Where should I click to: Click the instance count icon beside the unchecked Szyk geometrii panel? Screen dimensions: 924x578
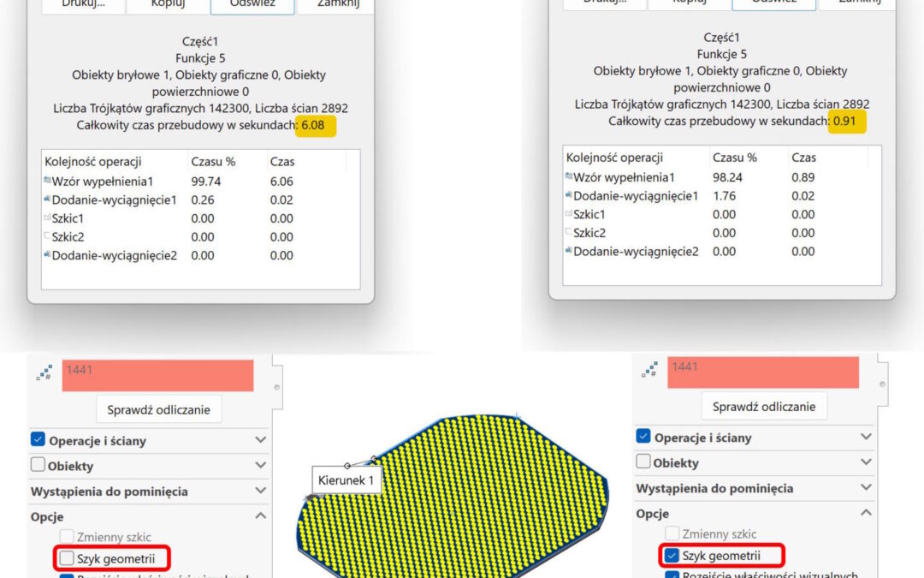point(44,374)
